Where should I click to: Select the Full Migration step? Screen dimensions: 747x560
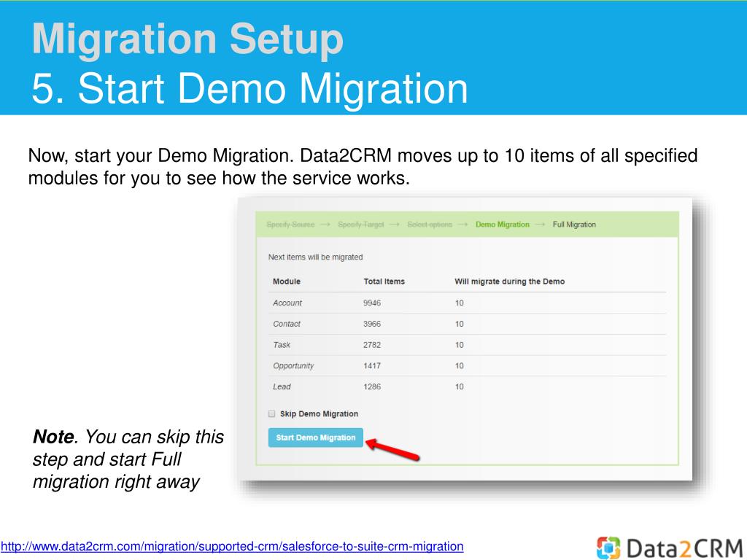pos(574,225)
